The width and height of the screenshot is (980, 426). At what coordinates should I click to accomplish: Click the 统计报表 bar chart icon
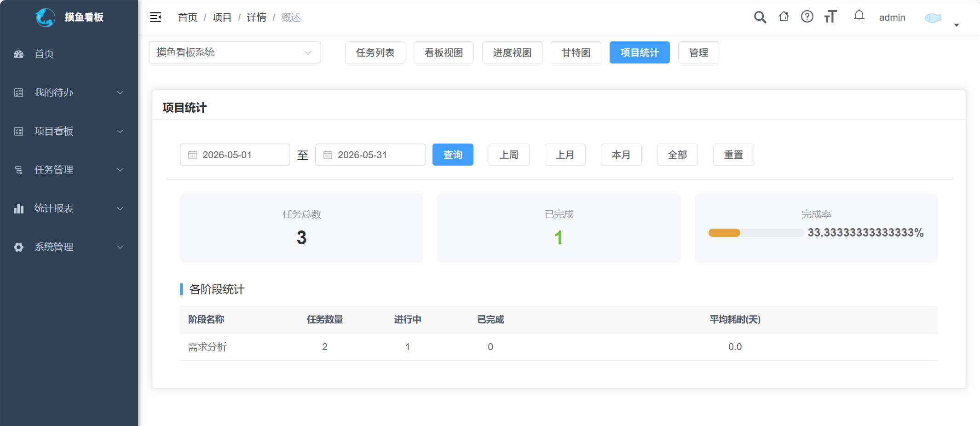click(18, 208)
